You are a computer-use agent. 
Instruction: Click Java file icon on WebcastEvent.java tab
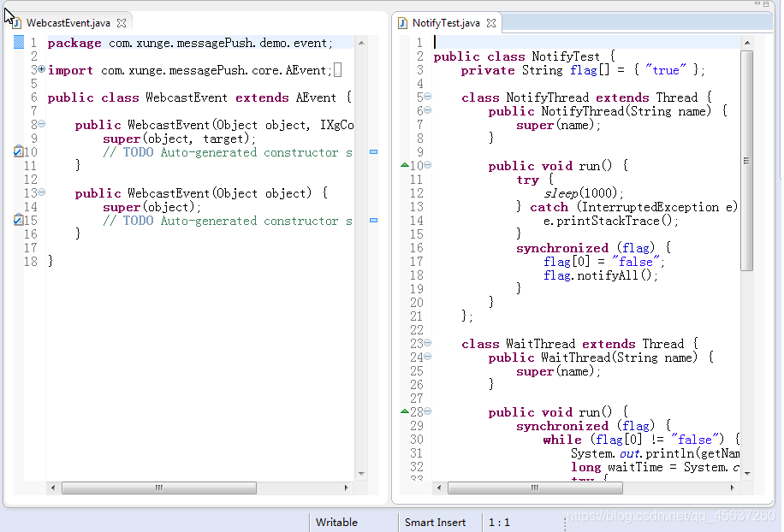coord(17,23)
